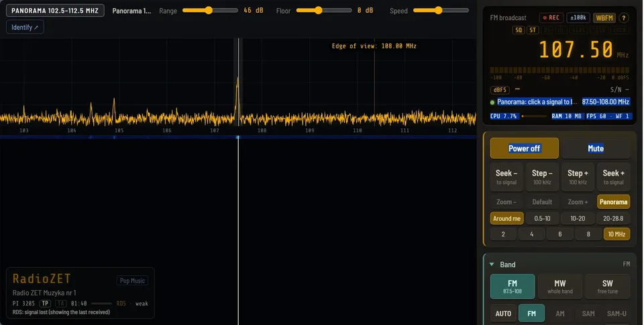Click the Zoom − button
The width and height of the screenshot is (644, 325).
pyautogui.click(x=506, y=201)
